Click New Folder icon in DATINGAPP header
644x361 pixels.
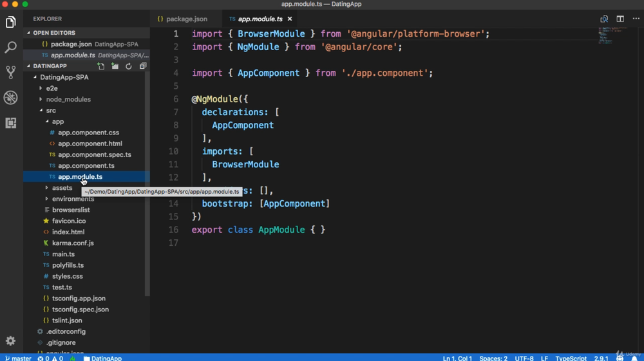(x=115, y=66)
